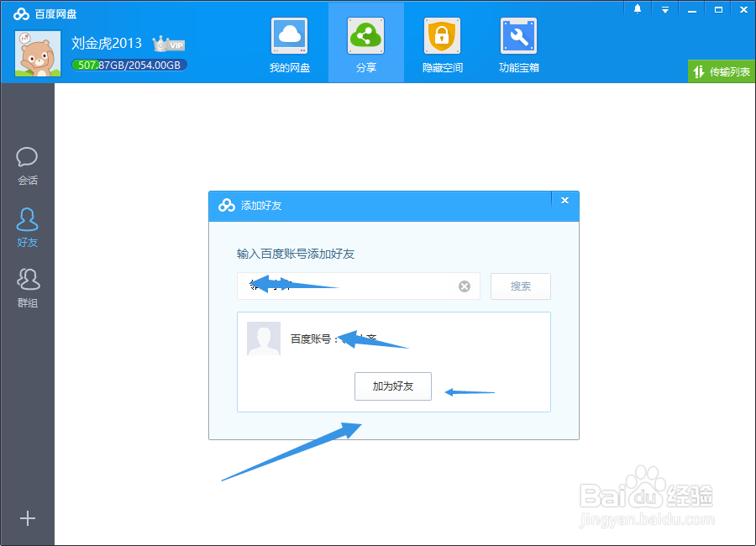Click the VIP crown badge

click(x=169, y=44)
